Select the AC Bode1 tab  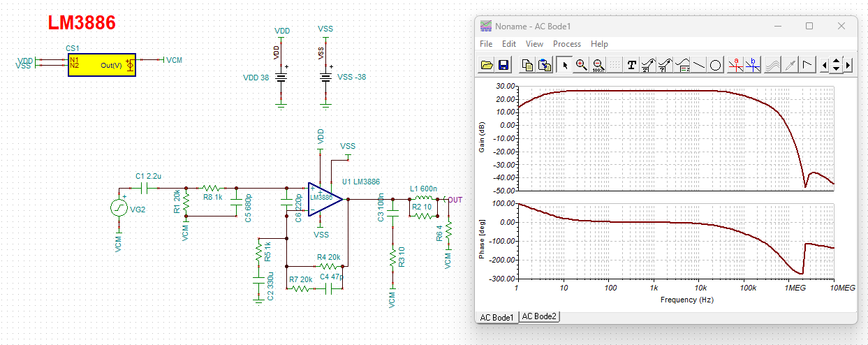496,317
